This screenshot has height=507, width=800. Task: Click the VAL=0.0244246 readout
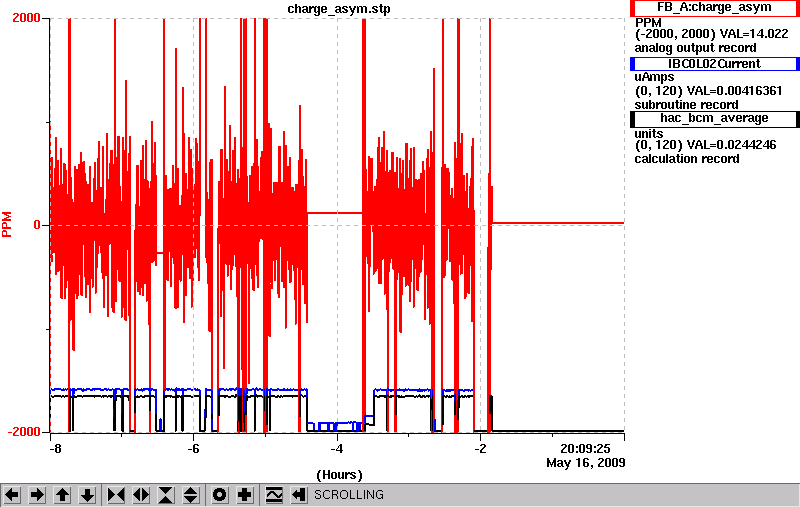[x=732, y=145]
